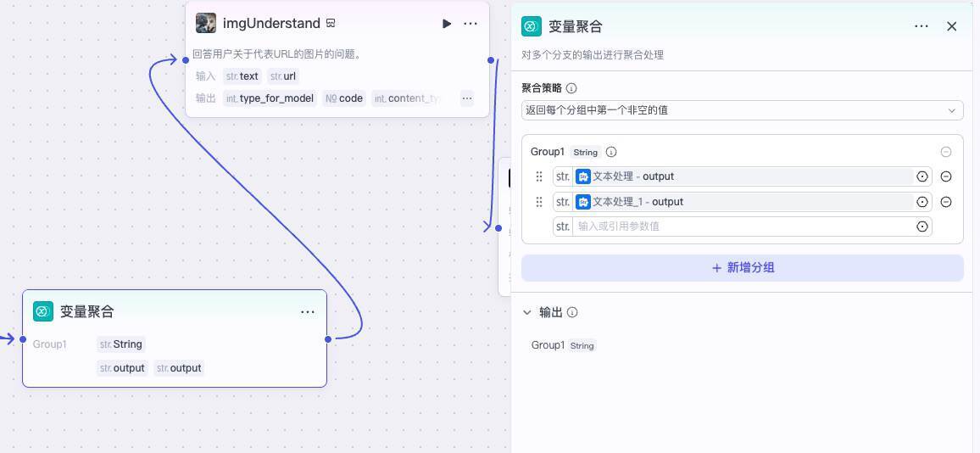
Task: Delete the 文本处理 - output row
Action: pyautogui.click(x=946, y=176)
